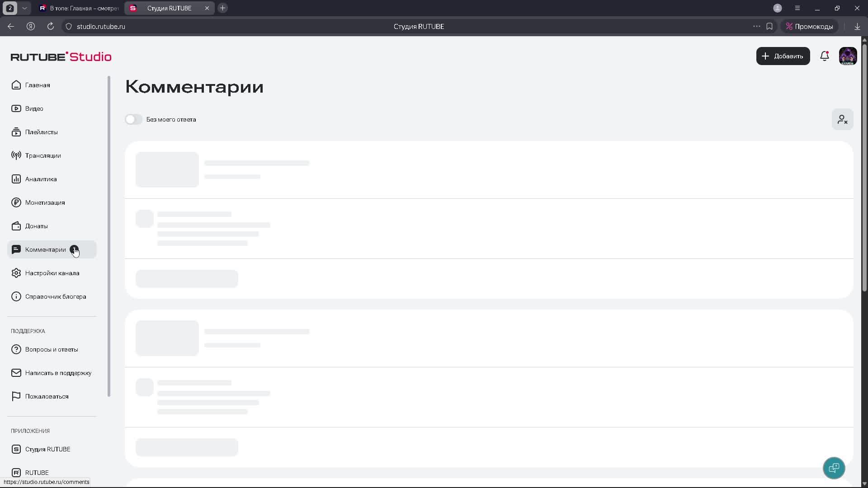Click the RUTUBE Studio logo
Viewport: 868px width, 488px height.
(x=61, y=56)
